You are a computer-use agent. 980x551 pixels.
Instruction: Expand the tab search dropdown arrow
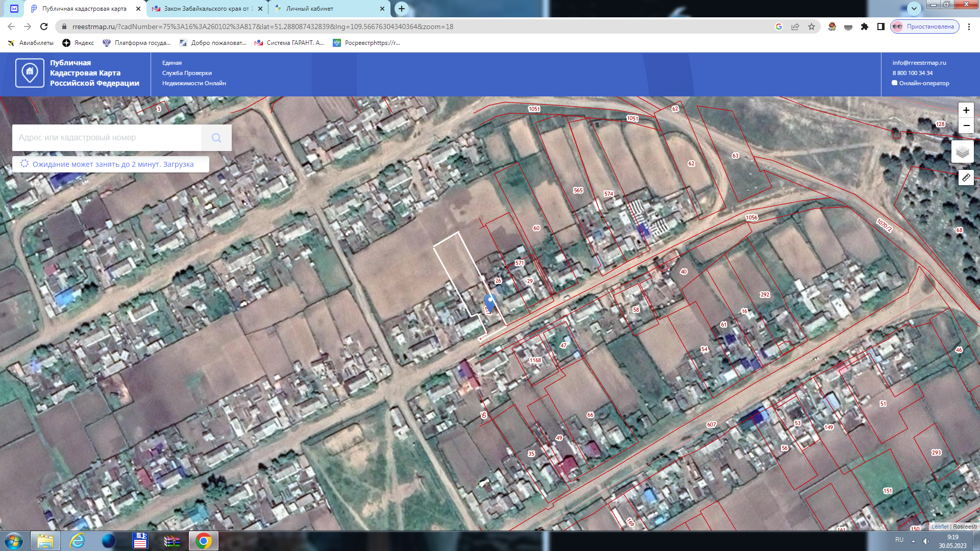pyautogui.click(x=914, y=8)
